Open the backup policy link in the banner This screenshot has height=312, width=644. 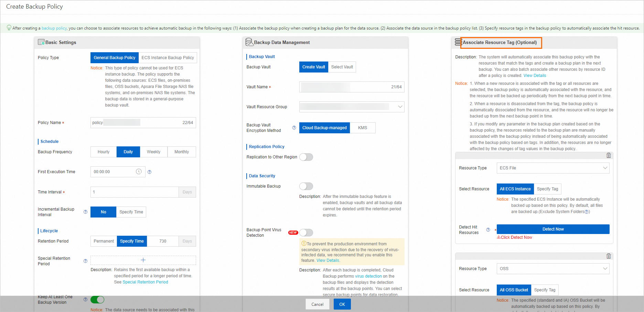click(x=54, y=28)
